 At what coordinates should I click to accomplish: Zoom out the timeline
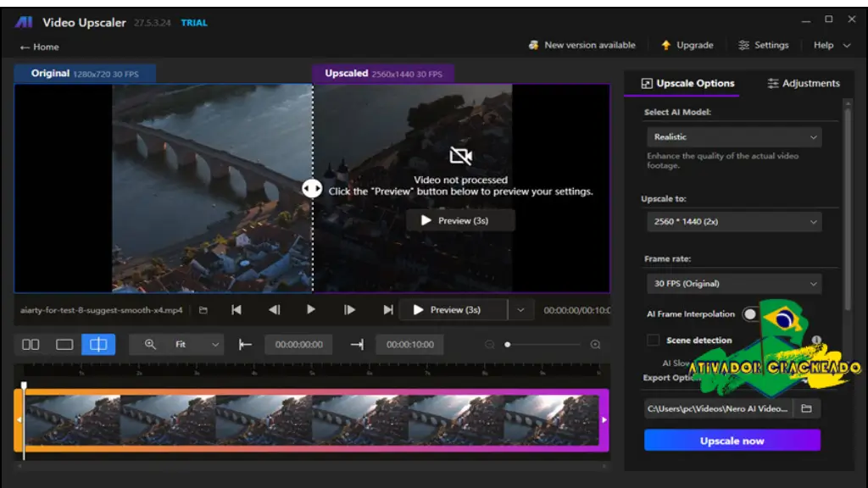click(489, 345)
